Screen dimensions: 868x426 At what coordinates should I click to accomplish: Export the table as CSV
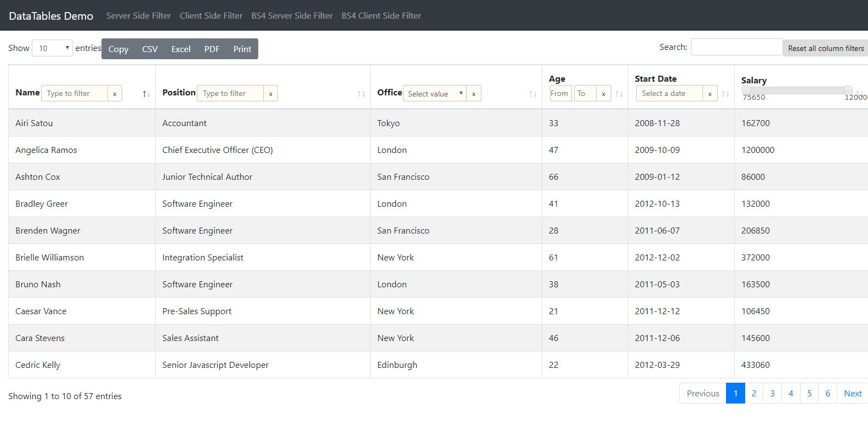point(150,49)
